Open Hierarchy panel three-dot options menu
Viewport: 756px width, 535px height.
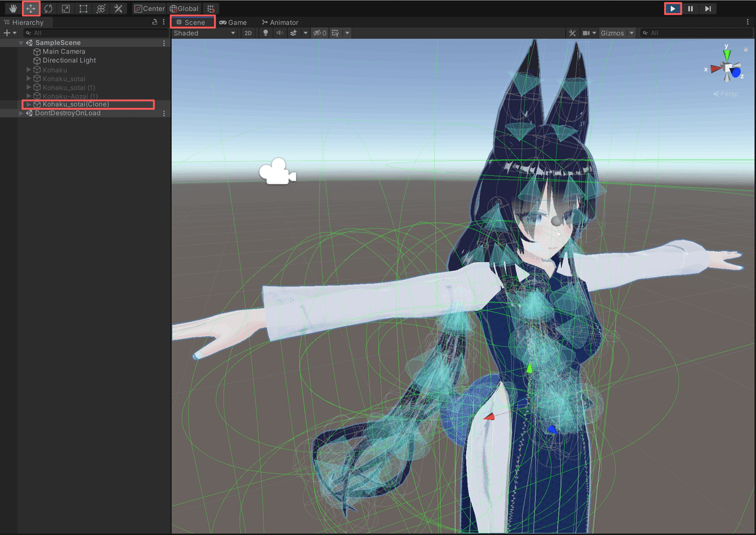pyautogui.click(x=164, y=22)
